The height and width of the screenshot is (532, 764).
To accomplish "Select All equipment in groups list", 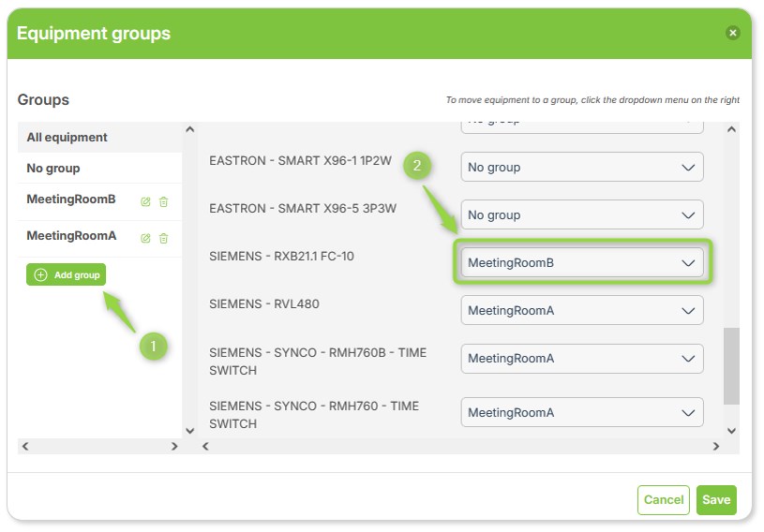I will pos(99,138).
